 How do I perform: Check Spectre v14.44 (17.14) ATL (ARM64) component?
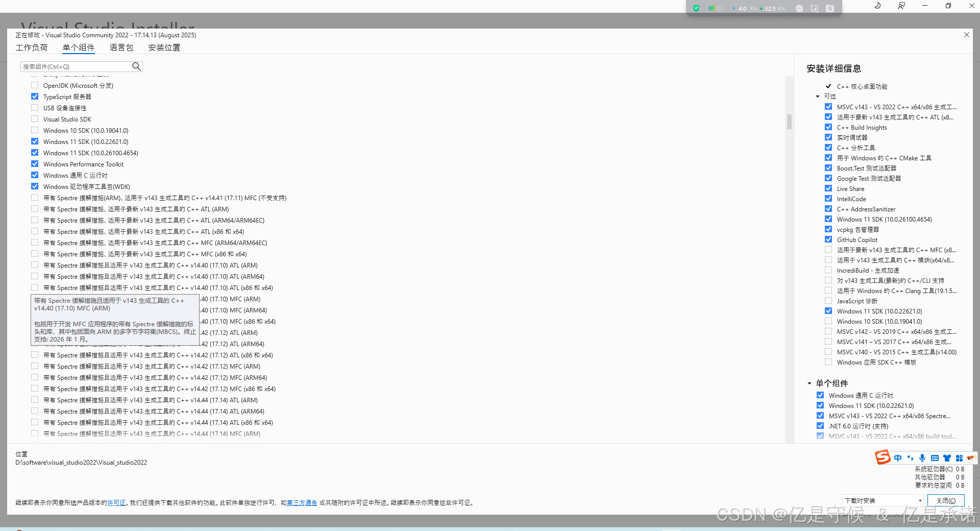tap(35, 411)
